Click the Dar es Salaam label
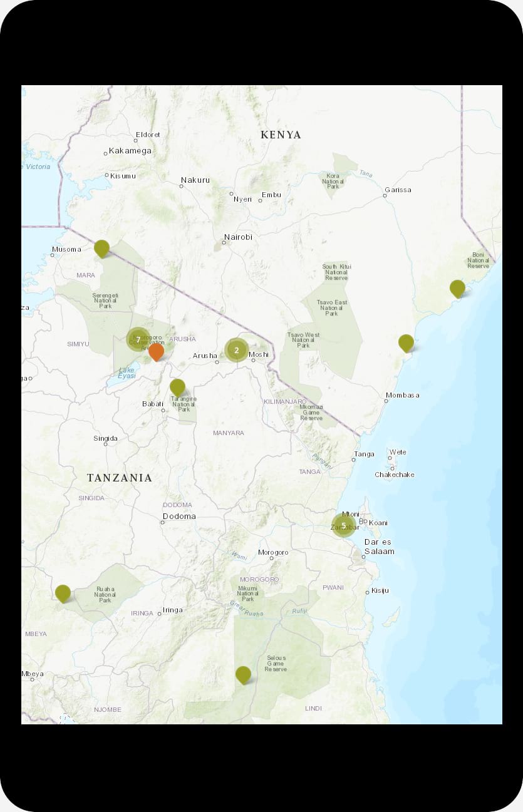This screenshot has height=812, width=523. point(379,547)
